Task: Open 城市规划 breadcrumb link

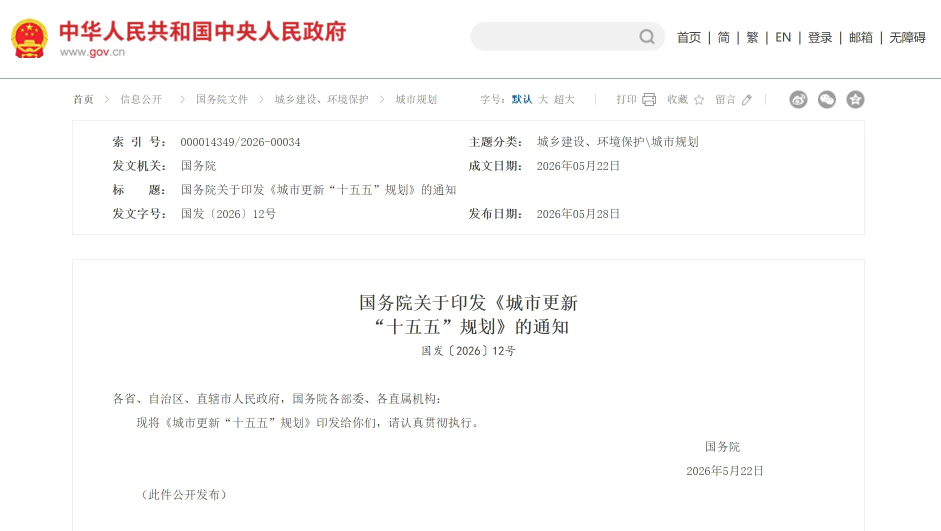Action: coord(416,100)
